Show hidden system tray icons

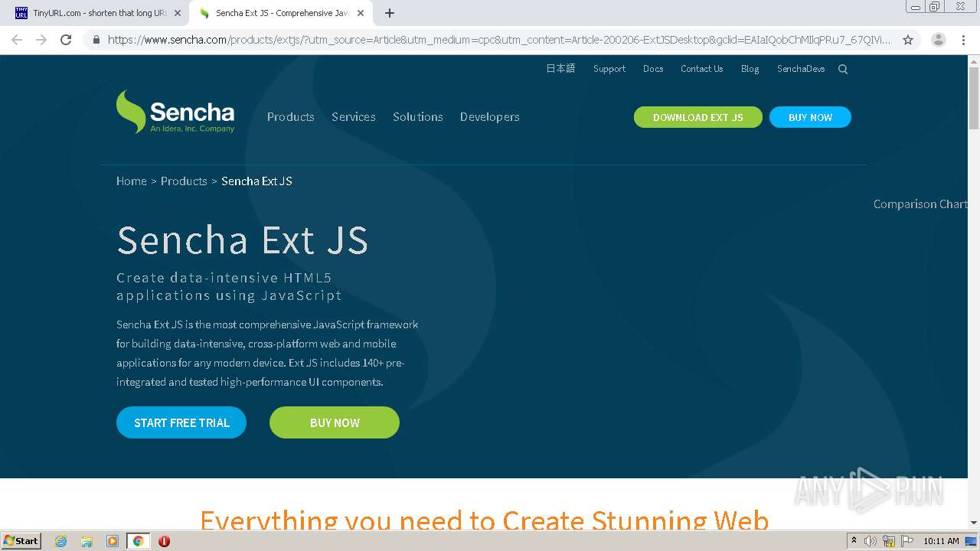[x=854, y=541]
